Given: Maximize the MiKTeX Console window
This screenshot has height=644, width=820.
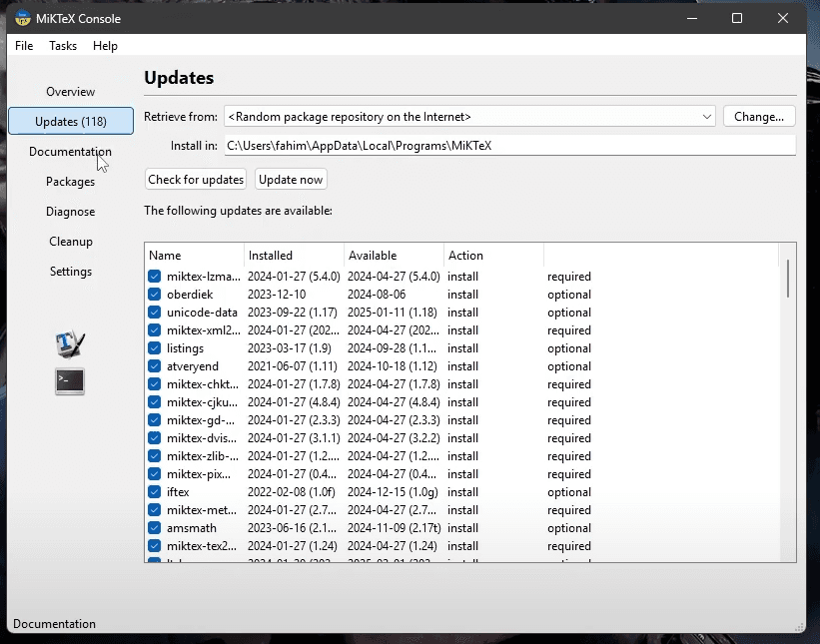Looking at the screenshot, I should (x=737, y=18).
